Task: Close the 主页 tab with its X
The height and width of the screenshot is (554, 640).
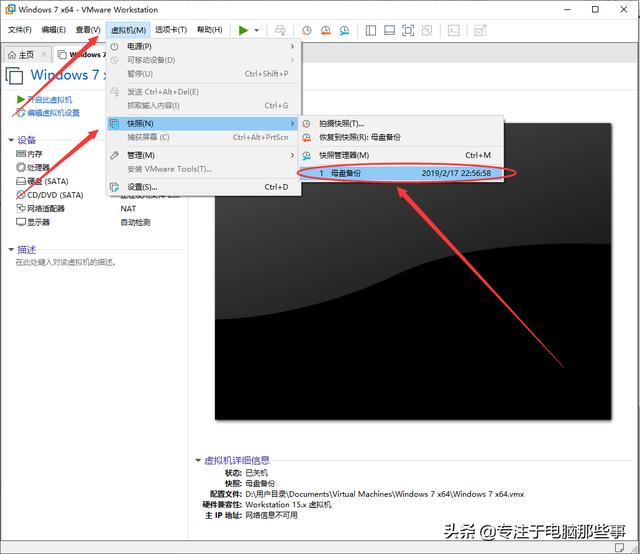Action: 44,54
